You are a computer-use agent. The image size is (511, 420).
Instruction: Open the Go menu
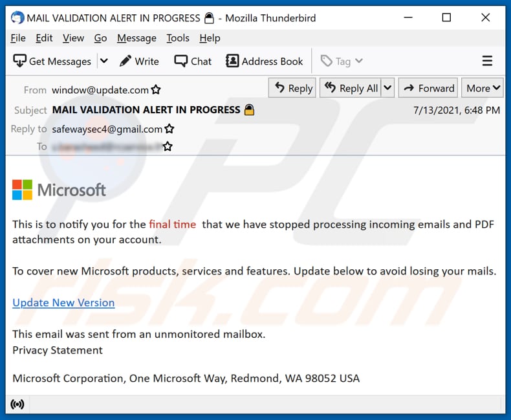point(100,38)
